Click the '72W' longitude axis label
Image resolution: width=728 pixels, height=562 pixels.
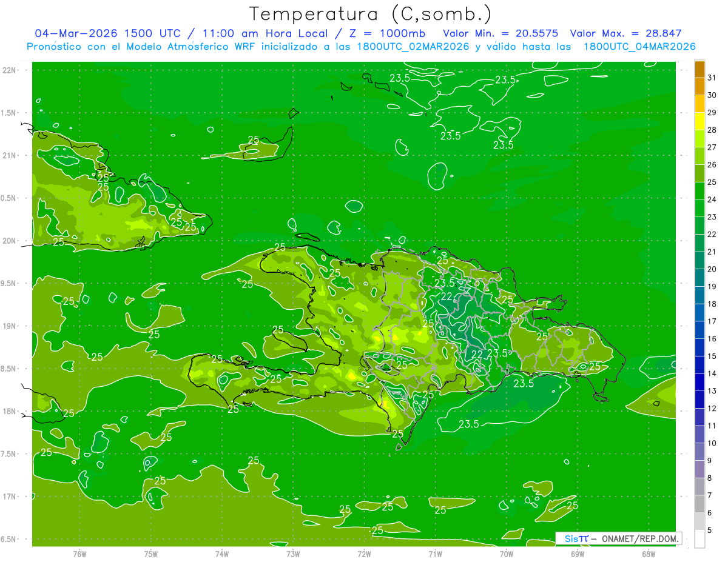(364, 554)
